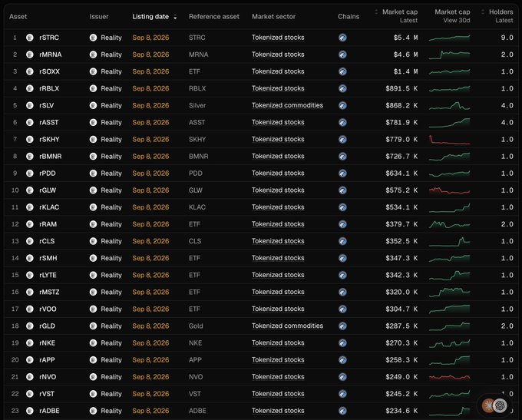Click the rAPP asset token icon
The width and height of the screenshot is (522, 420).
click(30, 360)
